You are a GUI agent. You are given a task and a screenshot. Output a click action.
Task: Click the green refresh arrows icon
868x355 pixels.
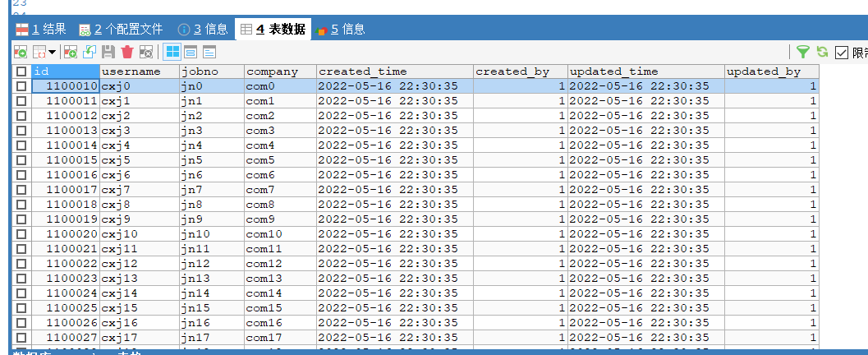click(x=821, y=52)
